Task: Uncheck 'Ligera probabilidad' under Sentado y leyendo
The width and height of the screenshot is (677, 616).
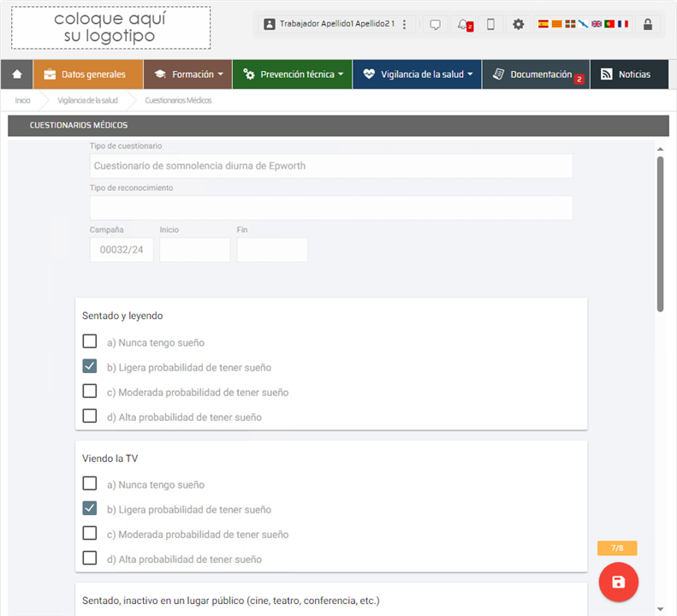Action: coord(90,366)
